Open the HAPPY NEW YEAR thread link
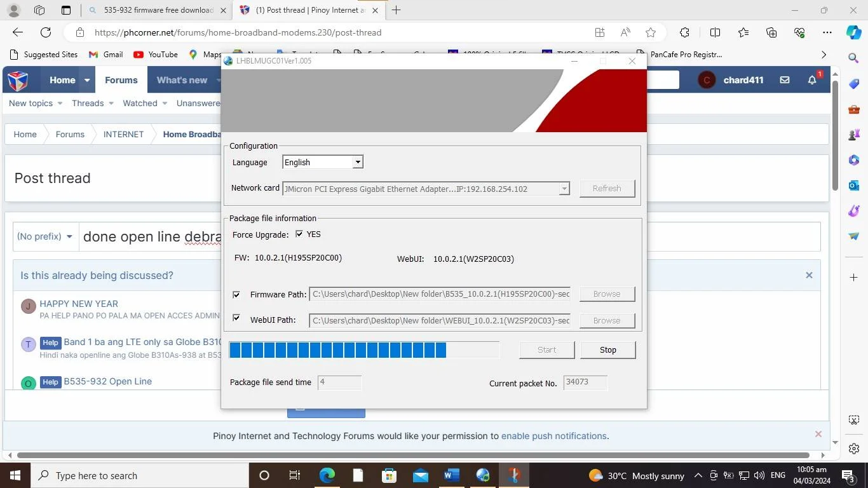 [x=79, y=304]
